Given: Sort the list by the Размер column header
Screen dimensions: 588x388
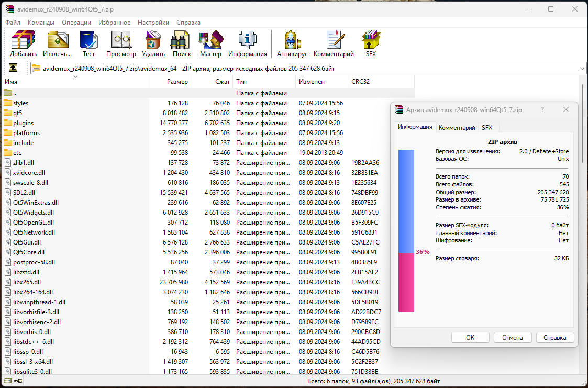Looking at the screenshot, I should point(170,82).
